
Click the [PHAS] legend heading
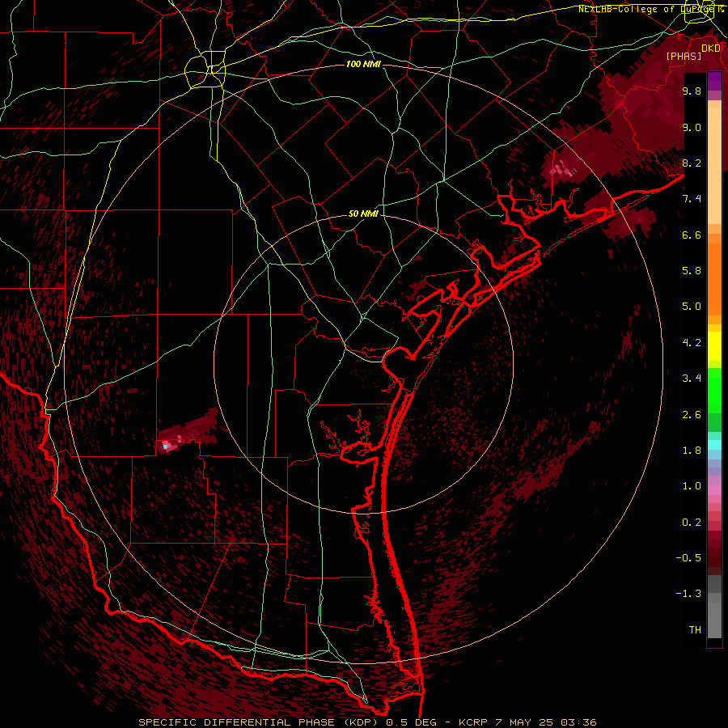(x=684, y=56)
